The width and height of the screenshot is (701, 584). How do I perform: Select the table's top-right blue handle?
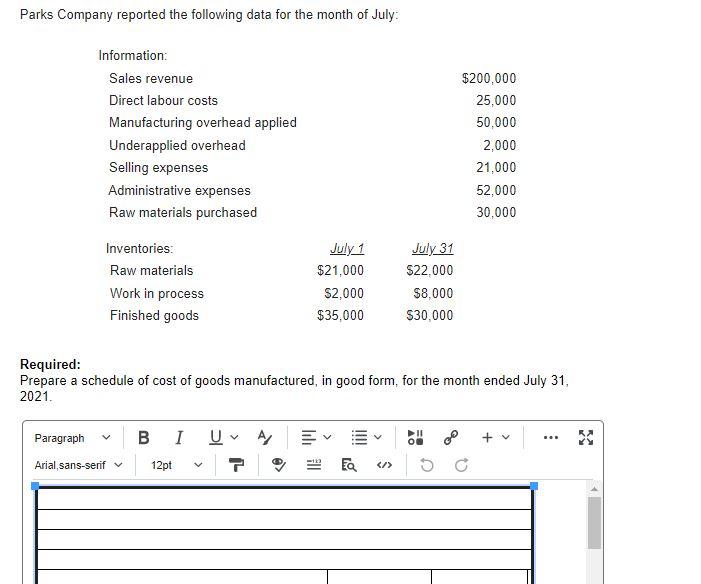534,486
